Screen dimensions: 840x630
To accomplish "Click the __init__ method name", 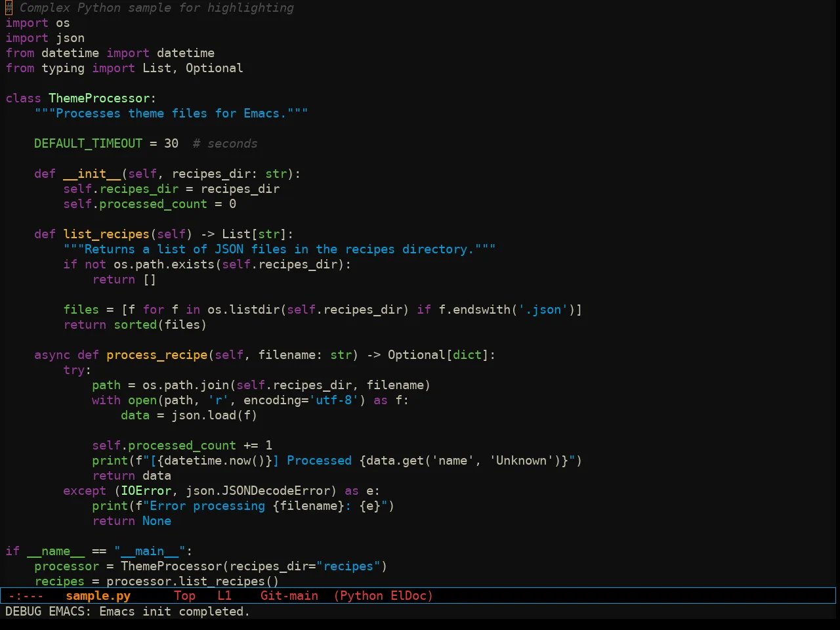I will point(92,174).
